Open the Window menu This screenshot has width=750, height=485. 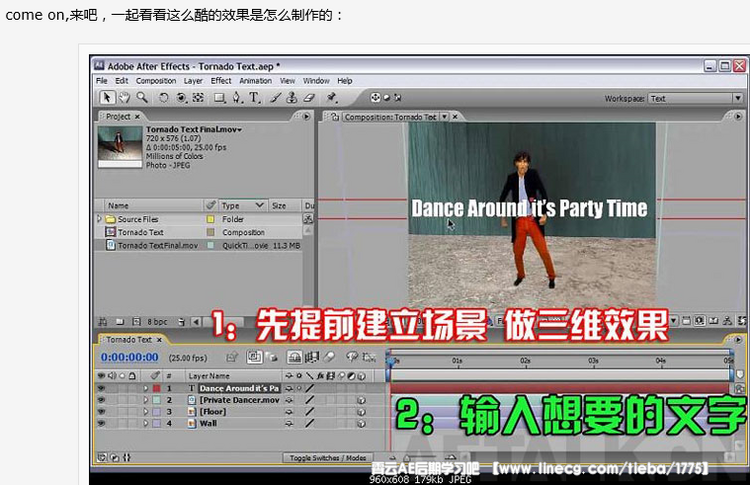[316, 81]
